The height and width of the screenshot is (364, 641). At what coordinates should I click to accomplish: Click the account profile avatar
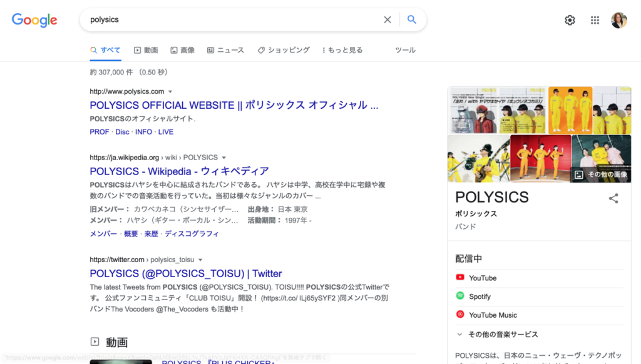click(x=619, y=20)
